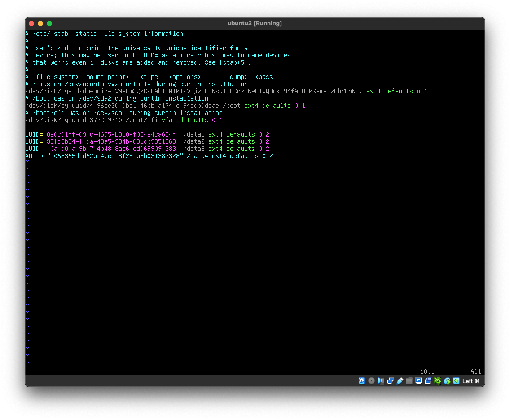This screenshot has height=420, width=510.
Task: Click the 'All' vim scroll indicator
Action: [x=475, y=371]
